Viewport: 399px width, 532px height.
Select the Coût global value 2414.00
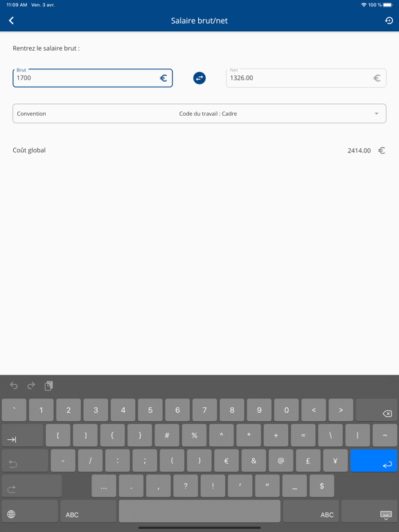pos(359,150)
